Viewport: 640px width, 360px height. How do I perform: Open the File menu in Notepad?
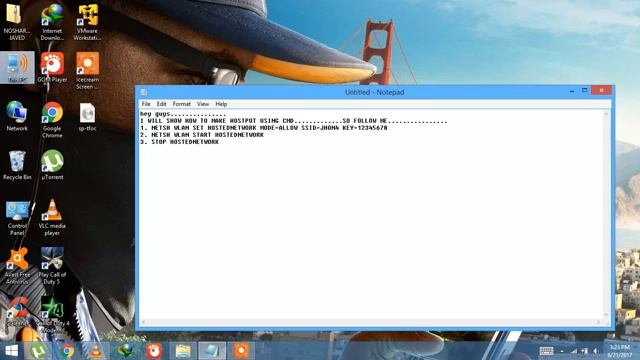point(146,104)
